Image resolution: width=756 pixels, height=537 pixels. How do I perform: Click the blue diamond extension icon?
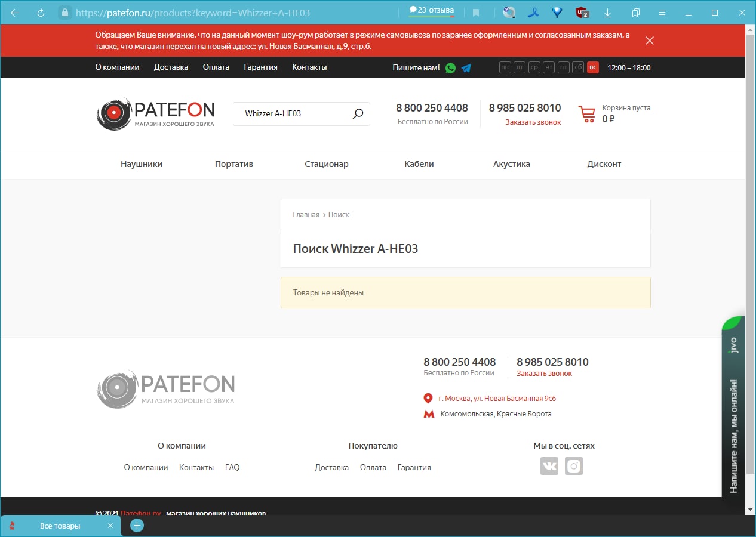(x=557, y=13)
